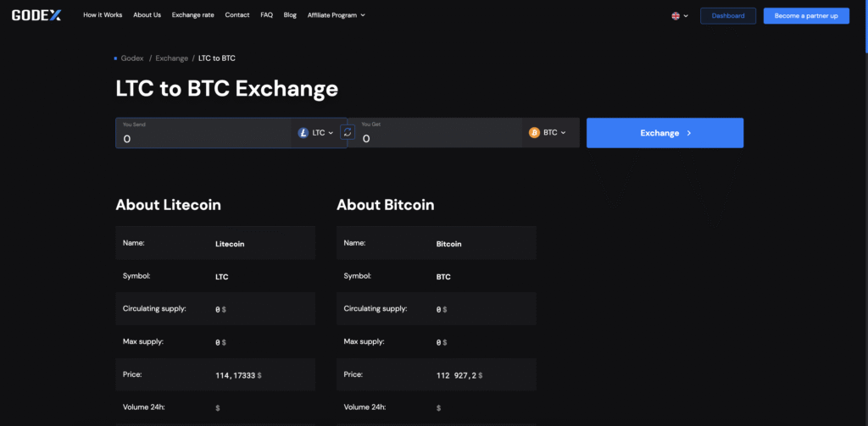
Task: Click the Dashboard button
Action: point(727,16)
